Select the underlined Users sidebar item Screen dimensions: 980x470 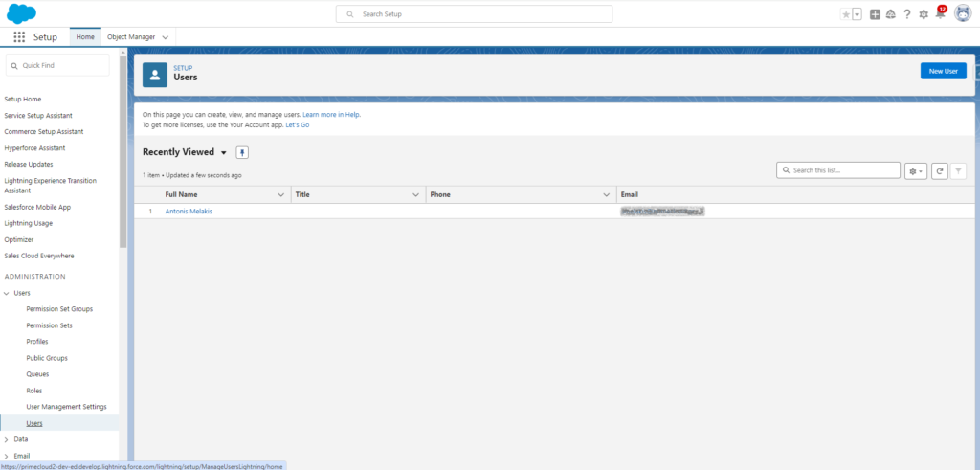34,423
